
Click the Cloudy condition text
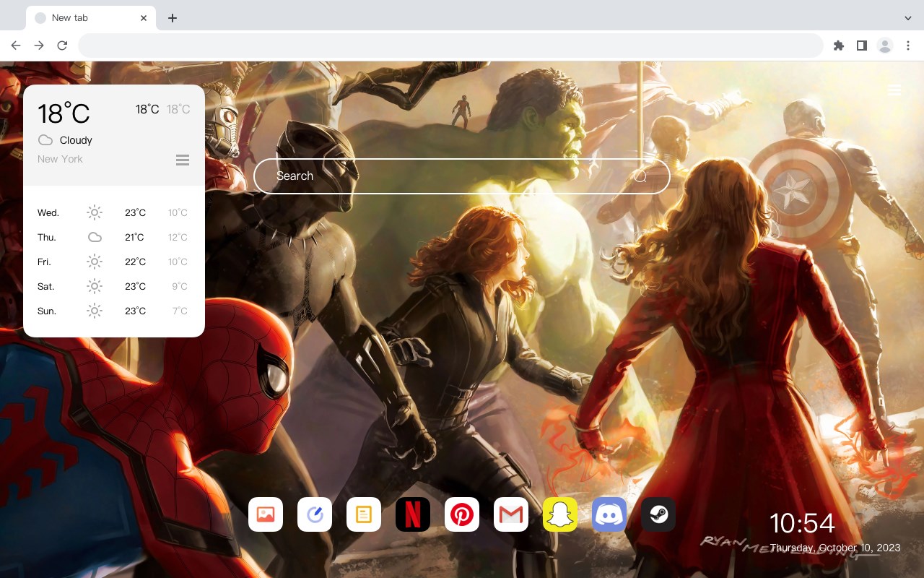[x=76, y=140]
